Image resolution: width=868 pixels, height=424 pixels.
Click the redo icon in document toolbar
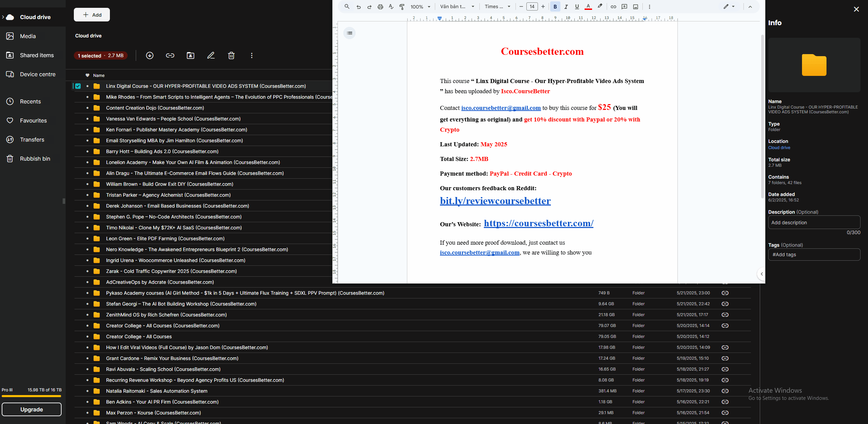coord(369,6)
